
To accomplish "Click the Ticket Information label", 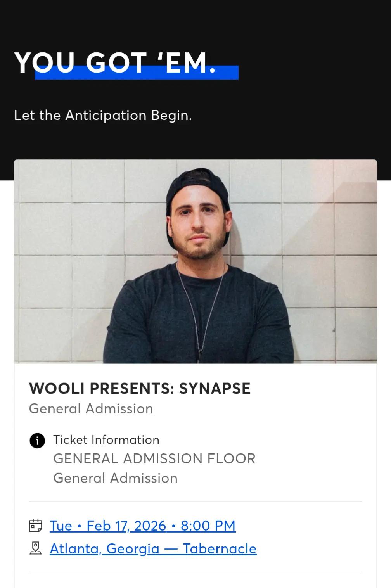I will [x=106, y=440].
